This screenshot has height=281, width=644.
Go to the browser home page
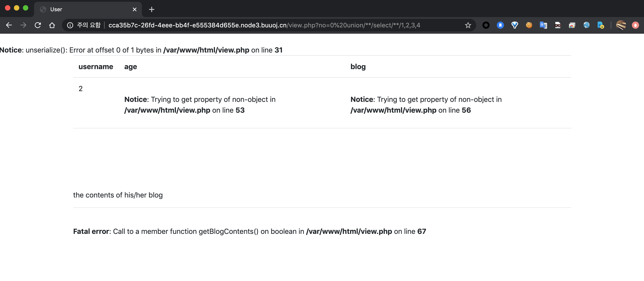click(x=52, y=25)
